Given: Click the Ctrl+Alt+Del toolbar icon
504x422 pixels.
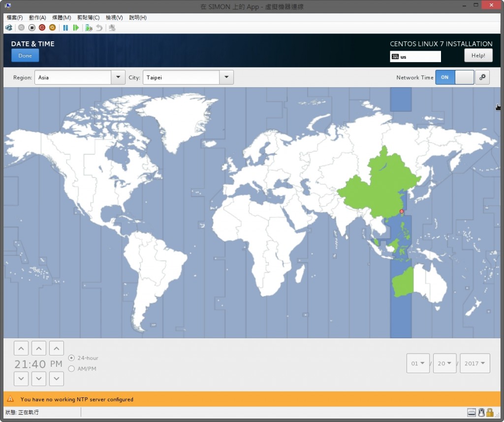Looking at the screenshot, I should coord(9,28).
